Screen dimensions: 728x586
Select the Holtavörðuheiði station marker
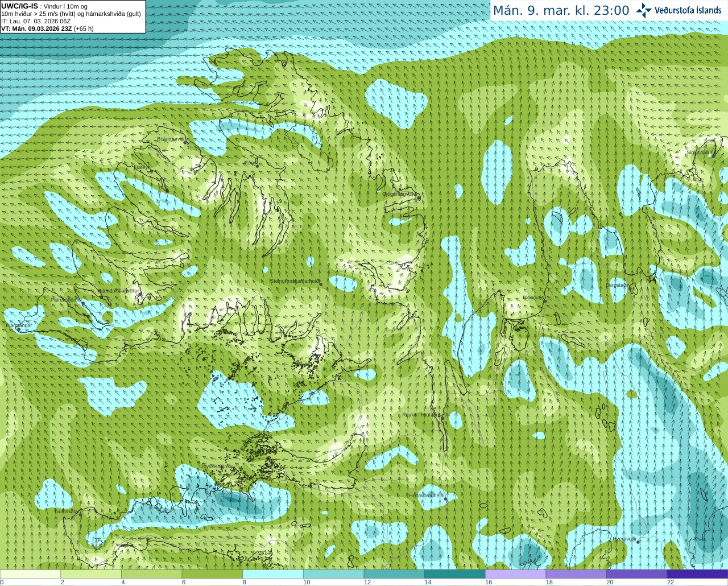446,499
